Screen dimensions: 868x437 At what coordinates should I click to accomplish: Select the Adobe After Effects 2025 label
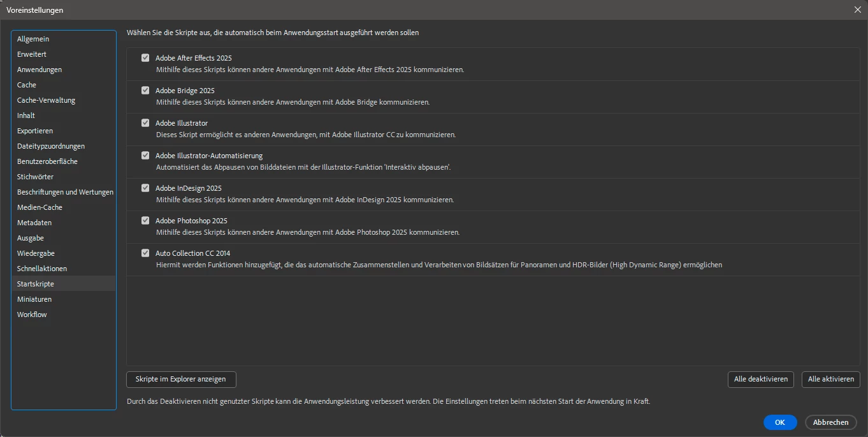tap(194, 58)
